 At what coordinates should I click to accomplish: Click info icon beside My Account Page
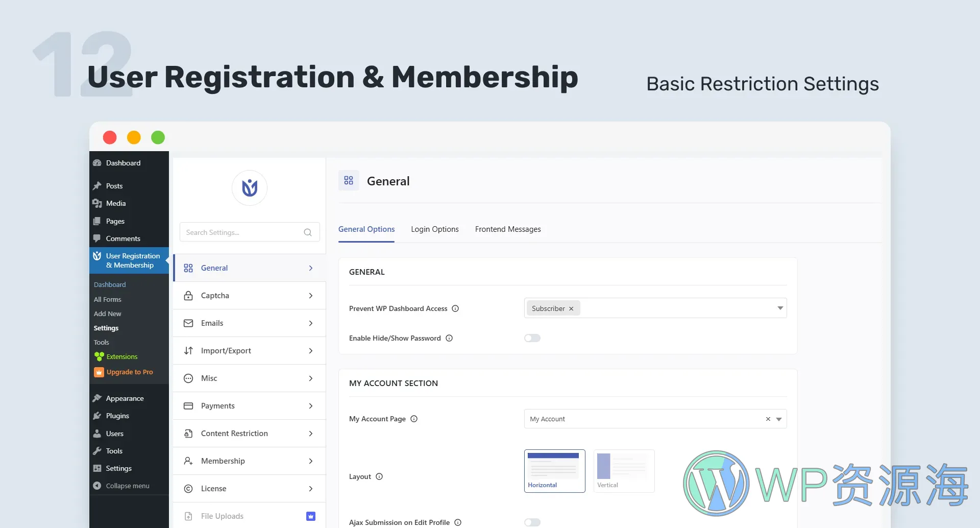pyautogui.click(x=414, y=419)
